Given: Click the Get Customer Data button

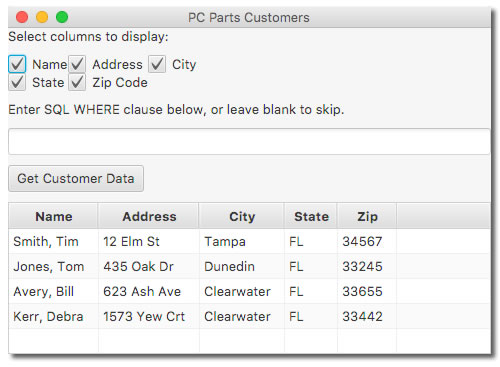Looking at the screenshot, I should pyautogui.click(x=76, y=178).
